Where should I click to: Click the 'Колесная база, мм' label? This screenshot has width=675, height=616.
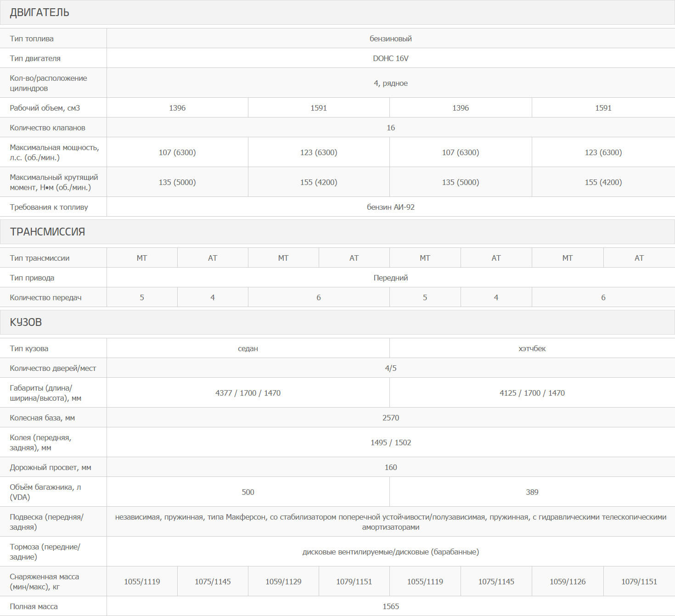pyautogui.click(x=42, y=418)
